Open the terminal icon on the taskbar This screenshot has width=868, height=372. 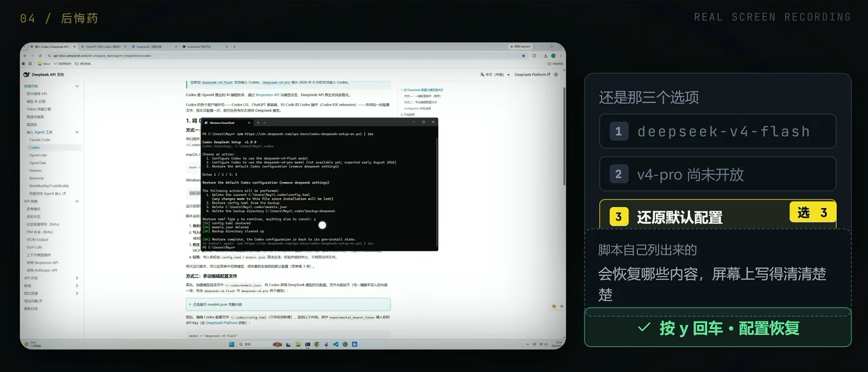click(308, 344)
